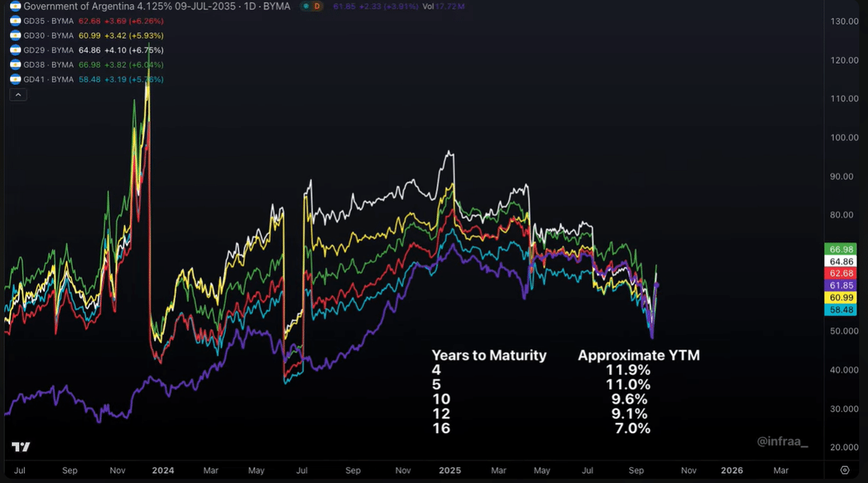Click the cyan 58.48 price axis tag
Screen dimensions: 868x483
841,309
